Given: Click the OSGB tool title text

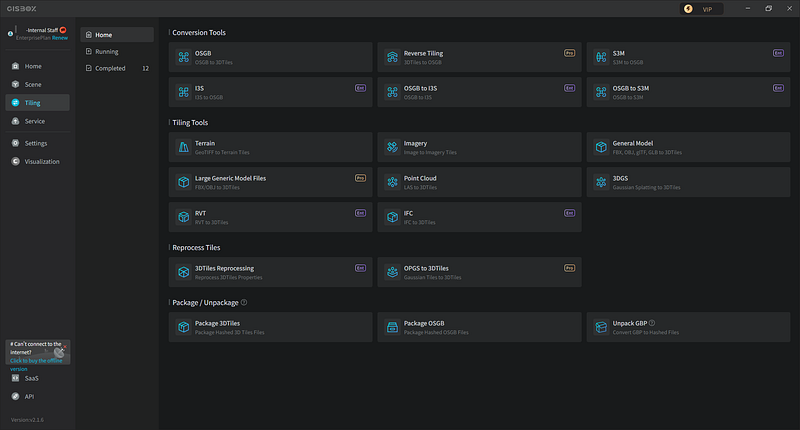Looking at the screenshot, I should (203, 53).
